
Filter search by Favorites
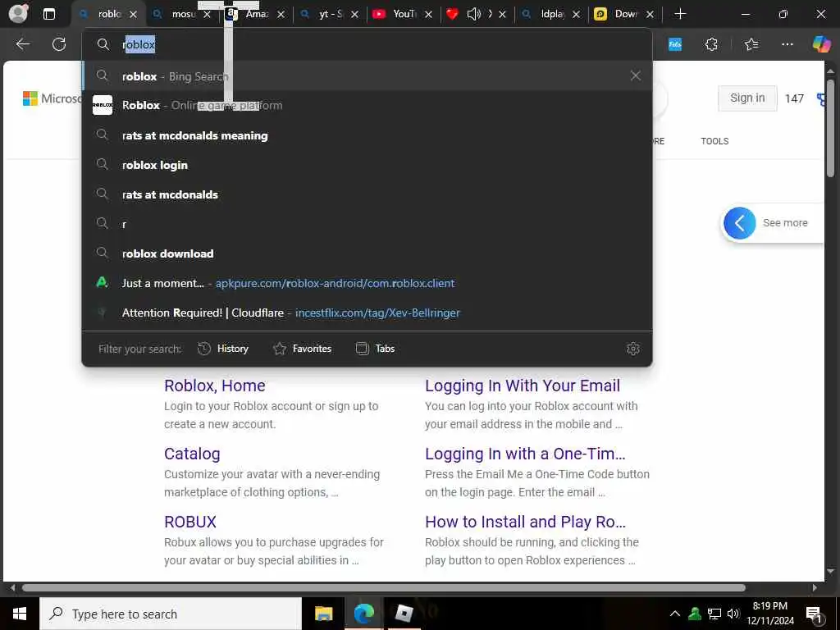302,349
